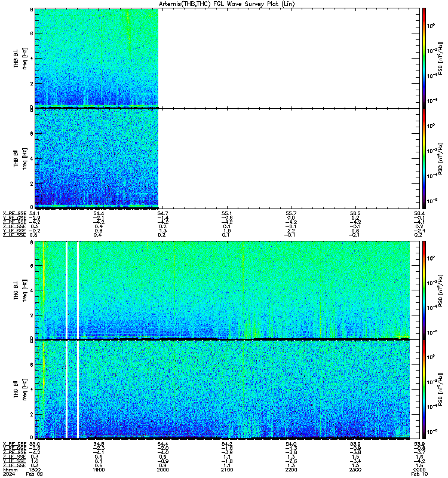Click the '10⁻⁴' tick on the THB B⊥ color bar
The width and height of the screenshot is (448, 478).
(431, 75)
